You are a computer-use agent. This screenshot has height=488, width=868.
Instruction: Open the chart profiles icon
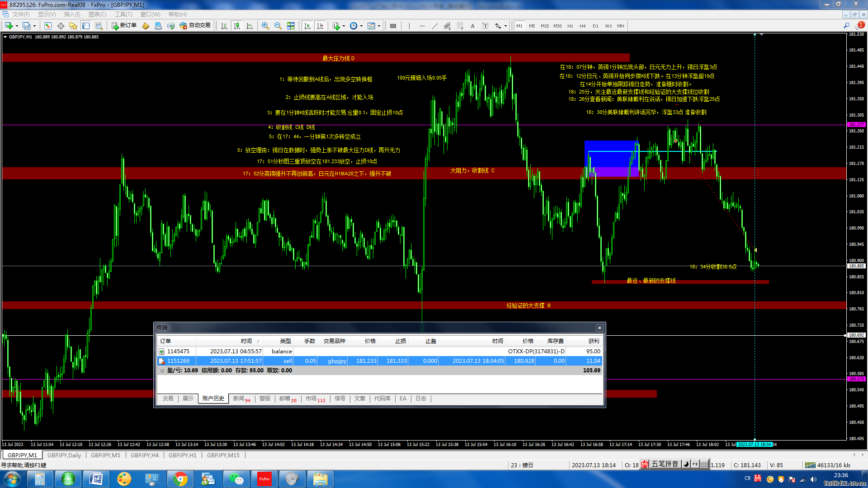(x=27, y=26)
